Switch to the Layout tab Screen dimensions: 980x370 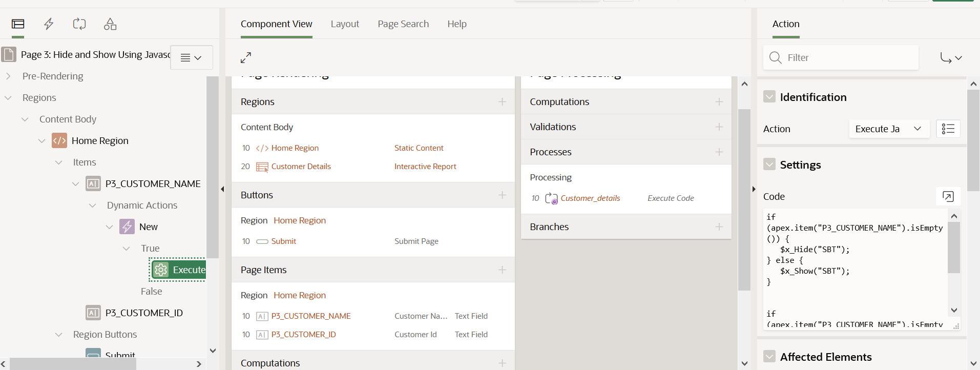pos(345,24)
